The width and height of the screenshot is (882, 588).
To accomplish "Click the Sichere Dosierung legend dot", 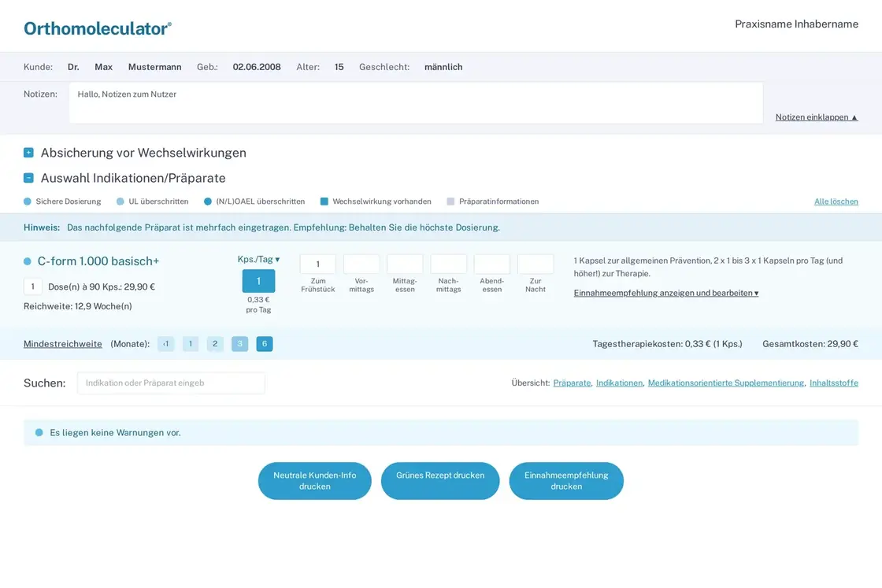I will (x=27, y=202).
